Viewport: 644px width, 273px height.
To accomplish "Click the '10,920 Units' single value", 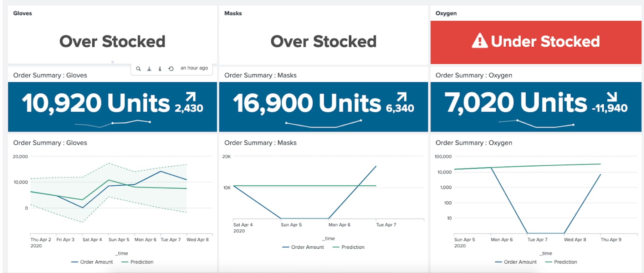I will pyautogui.click(x=96, y=103).
